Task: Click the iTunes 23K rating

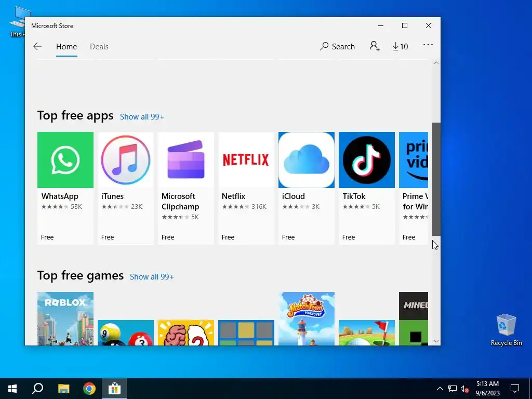Action: tap(122, 207)
